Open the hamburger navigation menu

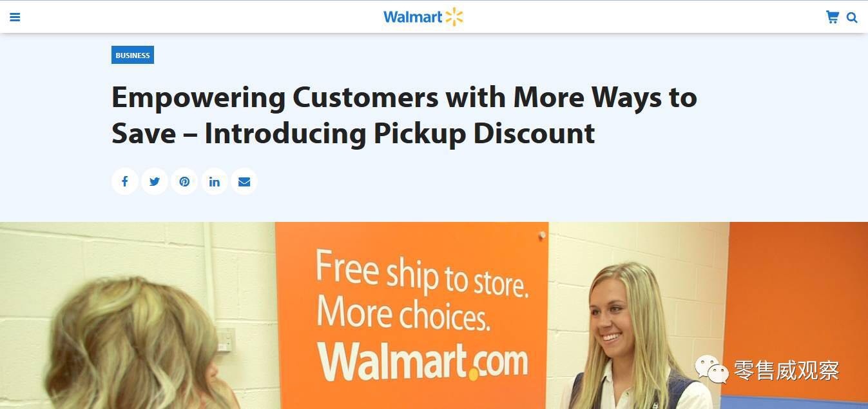tap(15, 17)
